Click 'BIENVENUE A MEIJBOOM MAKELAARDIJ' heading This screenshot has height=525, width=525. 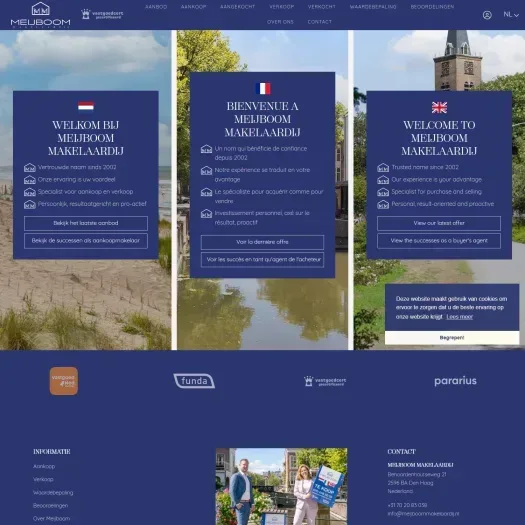(262, 119)
